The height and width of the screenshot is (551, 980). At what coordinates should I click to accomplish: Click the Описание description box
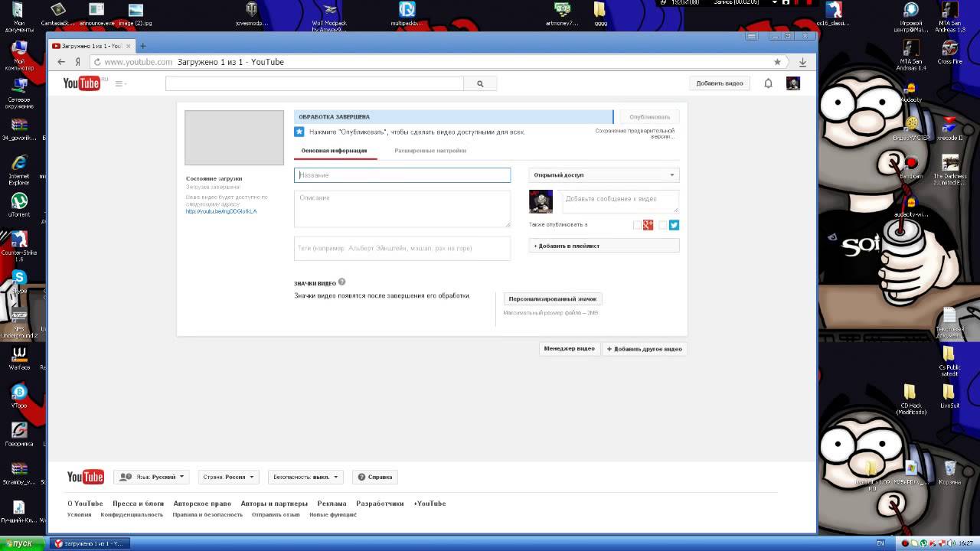[402, 208]
